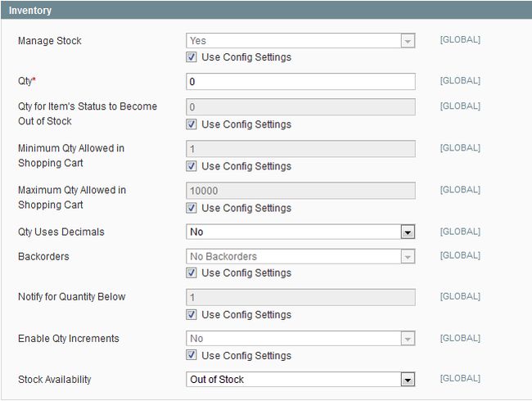Toggle Use Config Settings for Notify Quantity Below

point(192,314)
